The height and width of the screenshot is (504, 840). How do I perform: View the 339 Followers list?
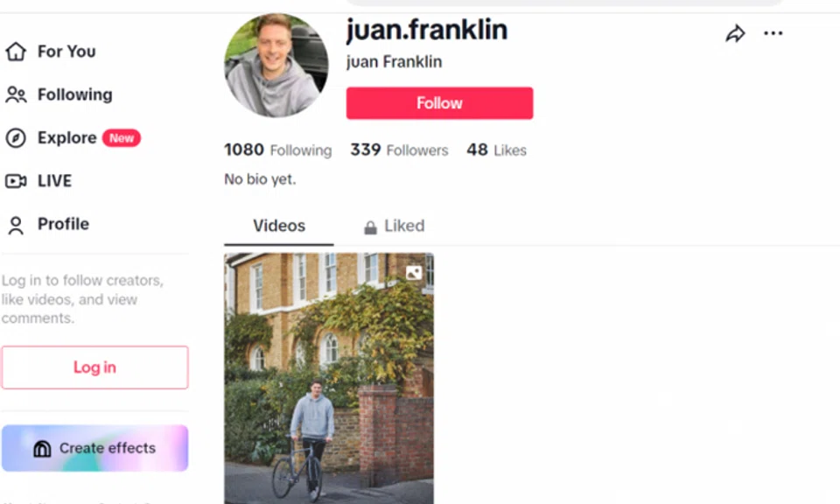click(399, 150)
